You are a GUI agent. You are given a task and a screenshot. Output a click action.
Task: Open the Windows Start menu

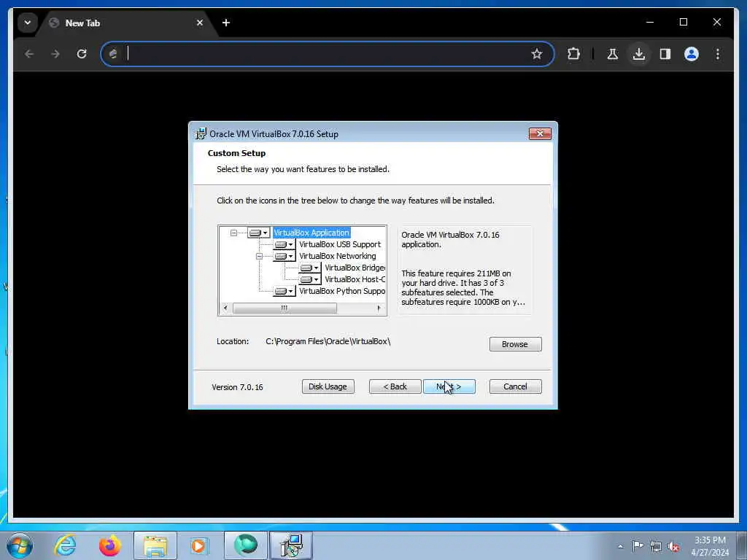(20, 545)
